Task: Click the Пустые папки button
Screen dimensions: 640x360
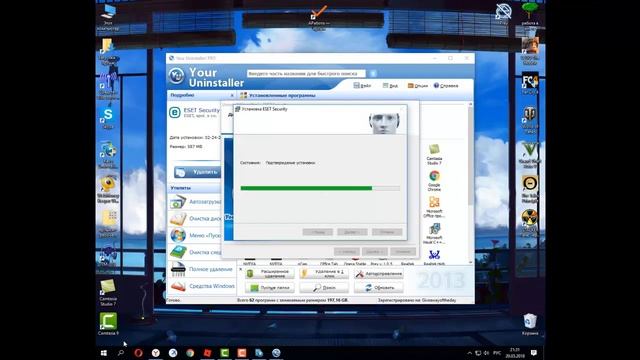Action: click(269, 288)
